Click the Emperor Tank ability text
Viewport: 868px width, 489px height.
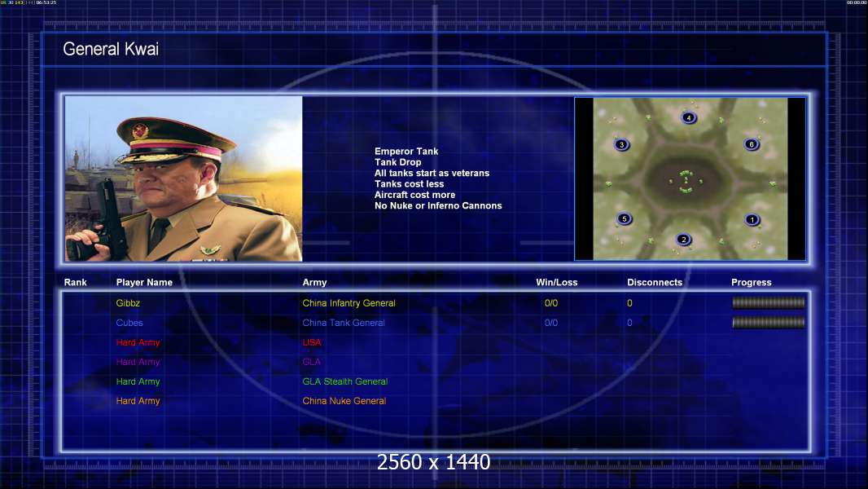click(x=406, y=152)
